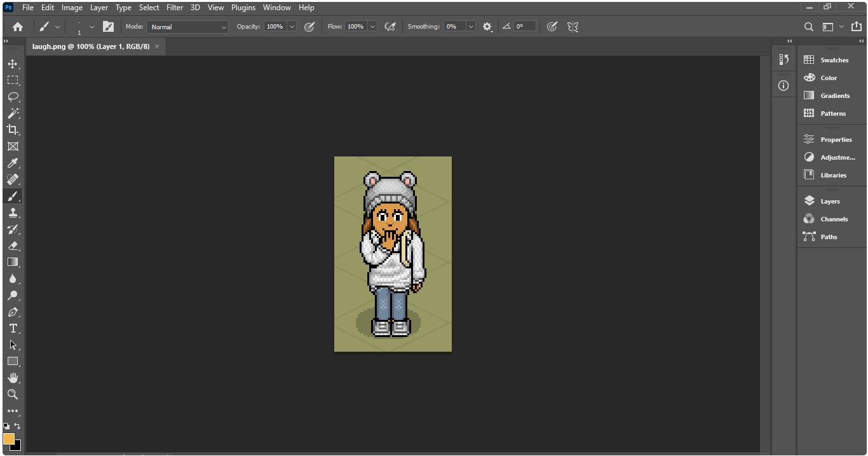Open the Layers panel

(829, 201)
